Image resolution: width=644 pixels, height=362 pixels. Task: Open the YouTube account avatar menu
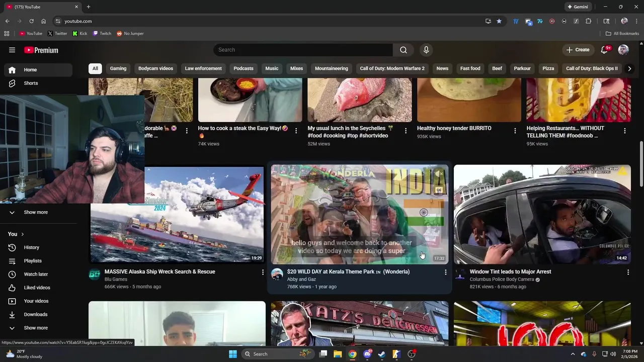(x=623, y=50)
